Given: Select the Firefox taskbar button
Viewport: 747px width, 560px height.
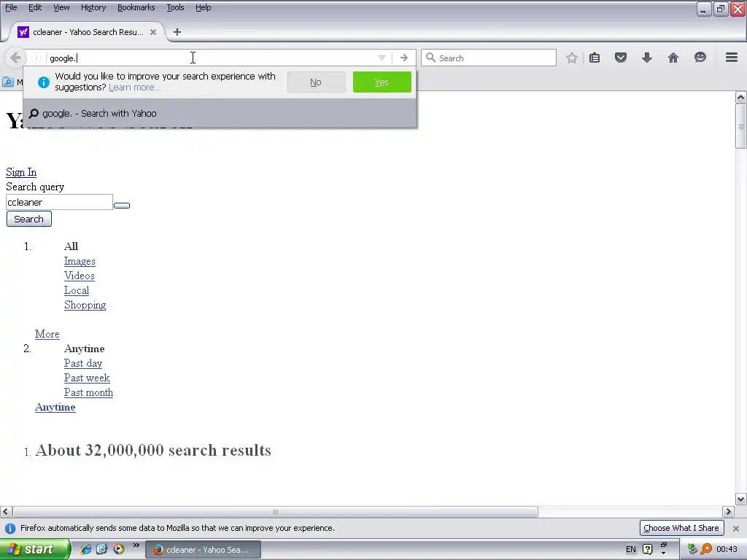Looking at the screenshot, I should [x=203, y=550].
